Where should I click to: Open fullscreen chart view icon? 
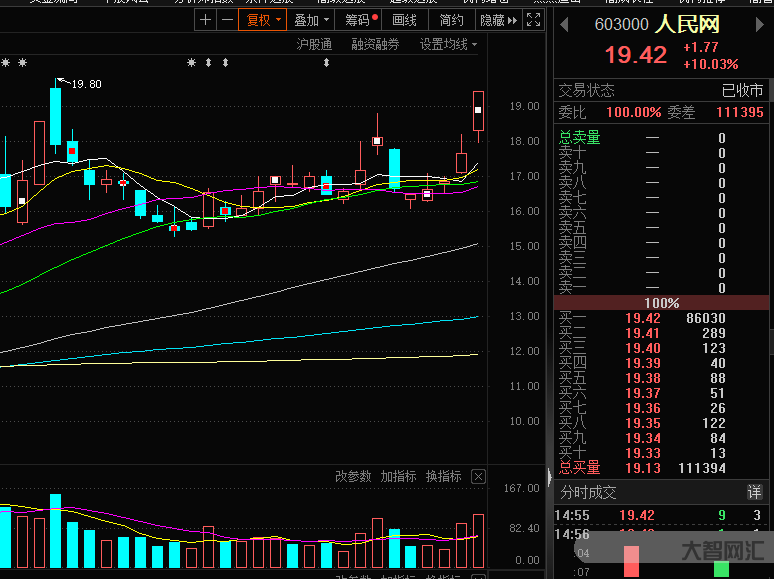(534, 20)
